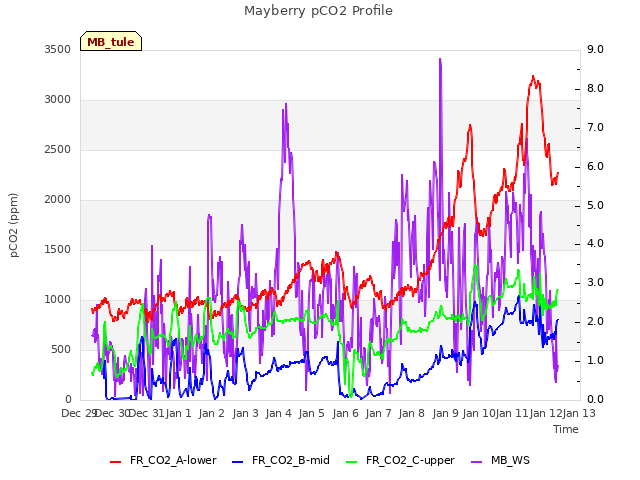Click the 2500 left-axis tick label
The height and width of the screenshot is (480, 640).
point(58,149)
